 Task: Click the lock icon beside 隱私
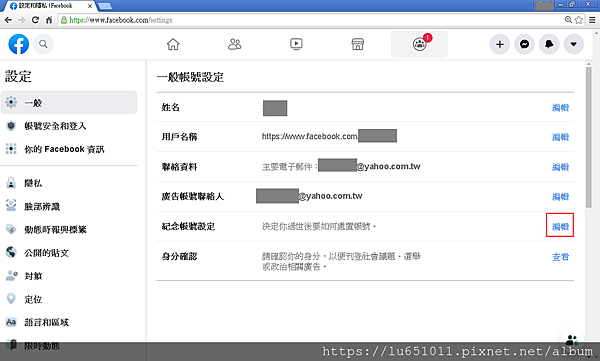click(x=11, y=183)
